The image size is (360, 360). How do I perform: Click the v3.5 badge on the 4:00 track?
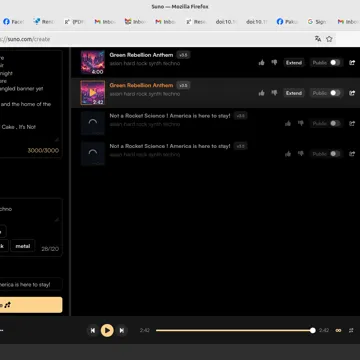pyautogui.click(x=183, y=55)
